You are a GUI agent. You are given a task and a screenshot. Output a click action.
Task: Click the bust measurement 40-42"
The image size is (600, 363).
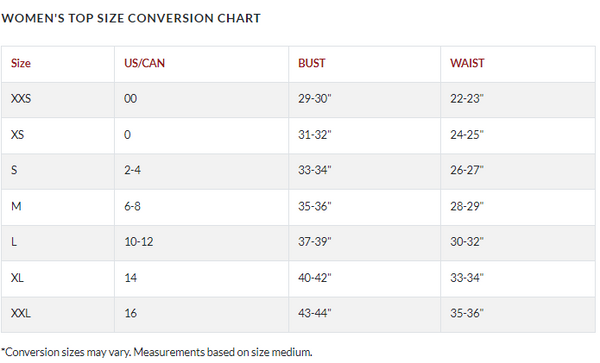point(315,278)
